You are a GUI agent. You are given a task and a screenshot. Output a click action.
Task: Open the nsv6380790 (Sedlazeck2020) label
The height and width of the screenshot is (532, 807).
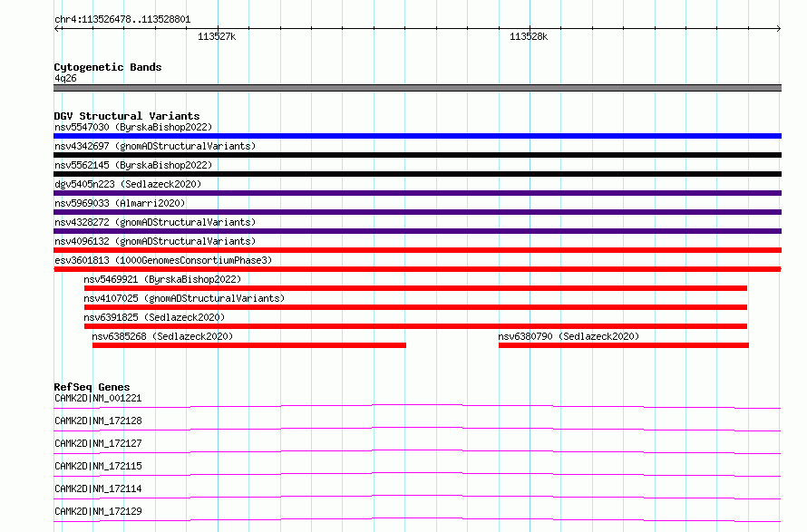[x=569, y=336]
